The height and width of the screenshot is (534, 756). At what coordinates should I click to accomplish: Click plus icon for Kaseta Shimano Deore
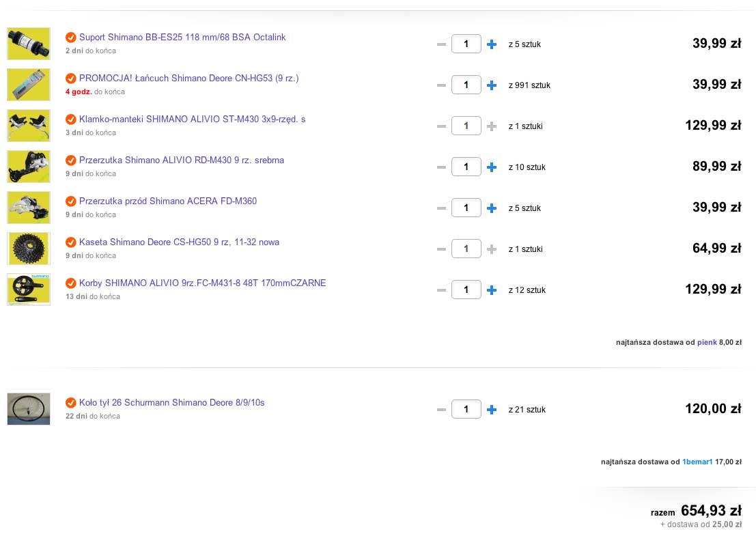click(491, 249)
